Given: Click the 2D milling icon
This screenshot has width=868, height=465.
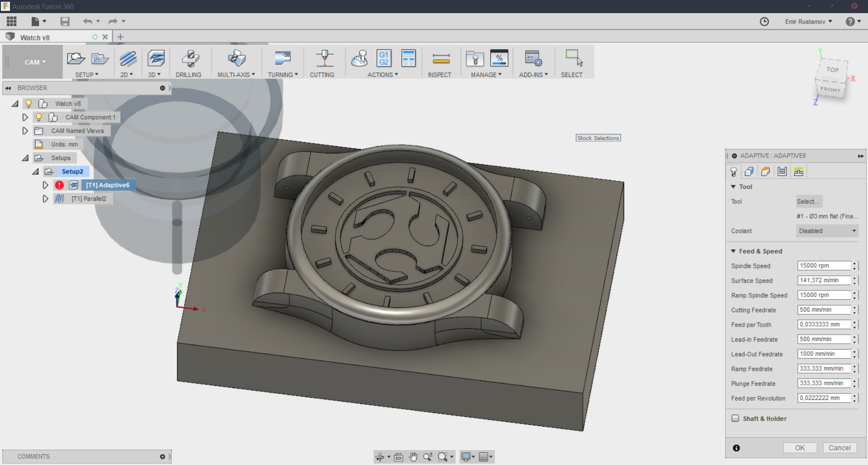Looking at the screenshot, I should pos(128,58).
